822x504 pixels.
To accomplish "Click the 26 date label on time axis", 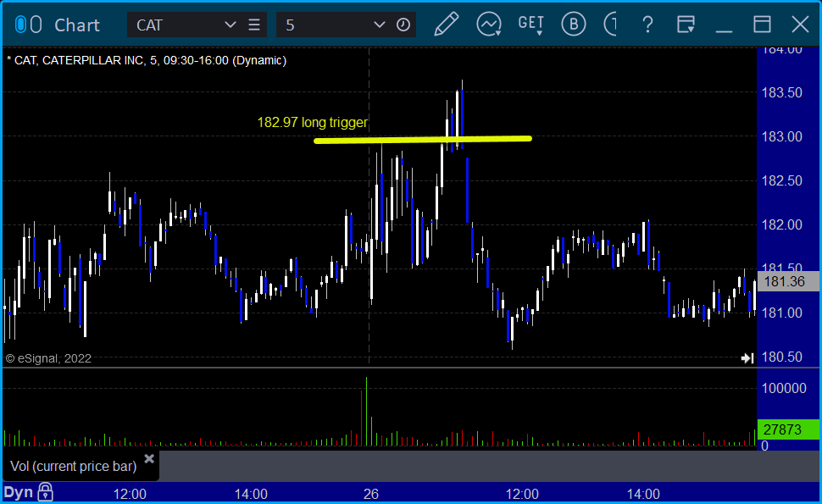I will (371, 494).
